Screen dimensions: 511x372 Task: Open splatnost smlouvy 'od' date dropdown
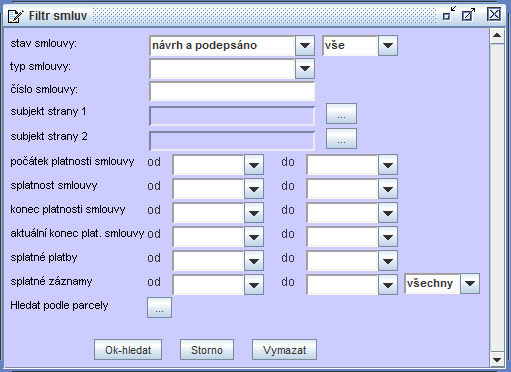click(x=254, y=189)
